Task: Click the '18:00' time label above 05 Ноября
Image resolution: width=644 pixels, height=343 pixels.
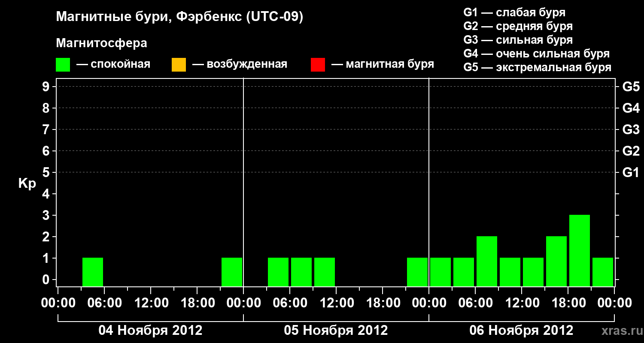Action: [x=383, y=303]
